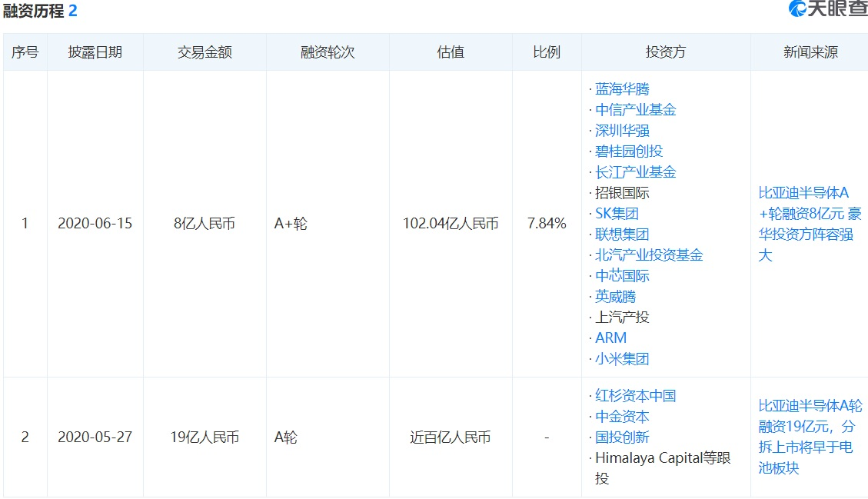The image size is (868, 499).
Task: Open 北汽产业投资基金 link
Action: pyautogui.click(x=649, y=255)
